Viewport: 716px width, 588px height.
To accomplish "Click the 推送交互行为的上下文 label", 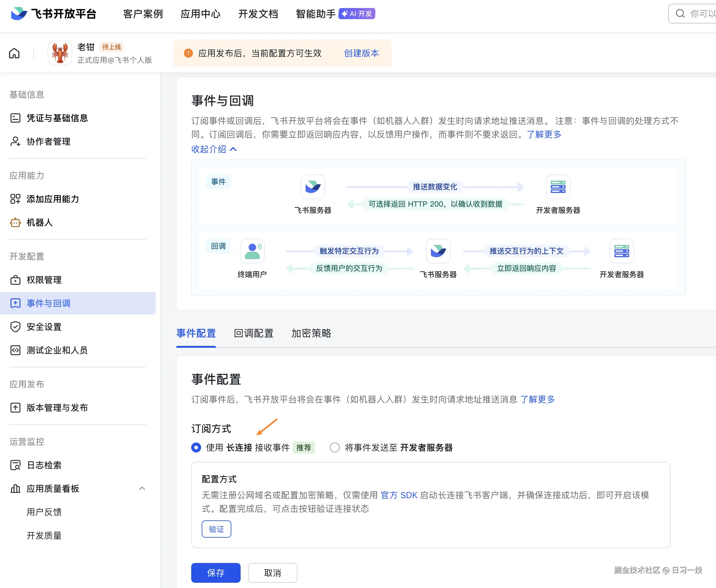I will pos(526,251).
